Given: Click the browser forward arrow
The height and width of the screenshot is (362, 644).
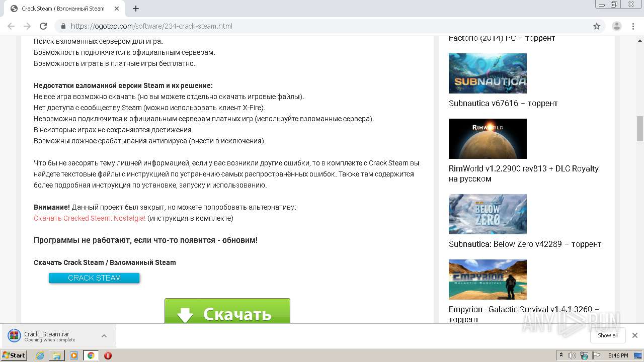Looking at the screenshot, I should 27,26.
